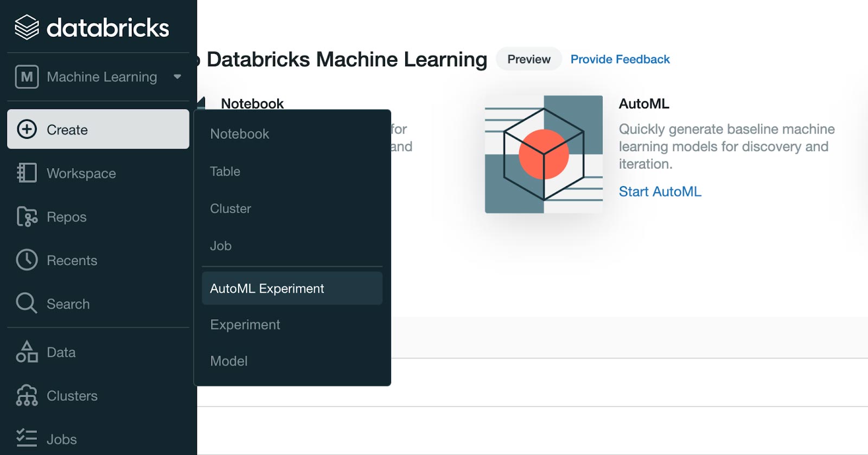Screen dimensions: 868x455
Task: Click the Start AutoML link
Action: (x=660, y=191)
